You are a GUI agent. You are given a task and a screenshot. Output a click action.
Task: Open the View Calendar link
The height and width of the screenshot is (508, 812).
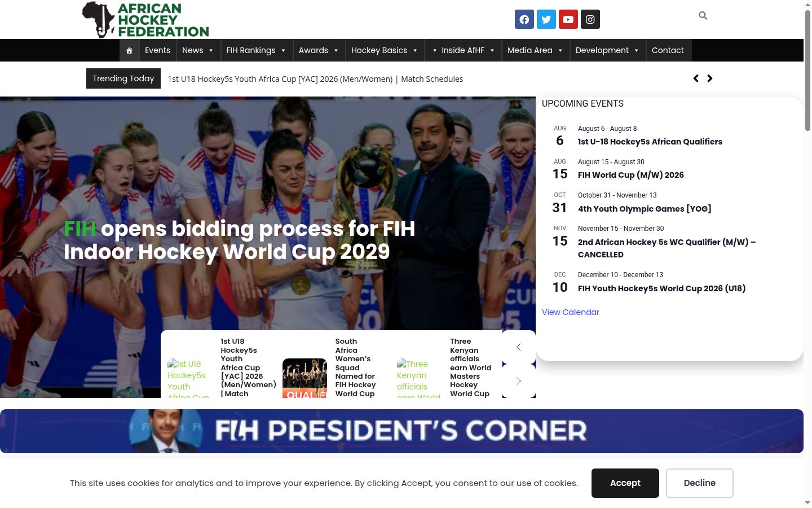[x=571, y=312]
